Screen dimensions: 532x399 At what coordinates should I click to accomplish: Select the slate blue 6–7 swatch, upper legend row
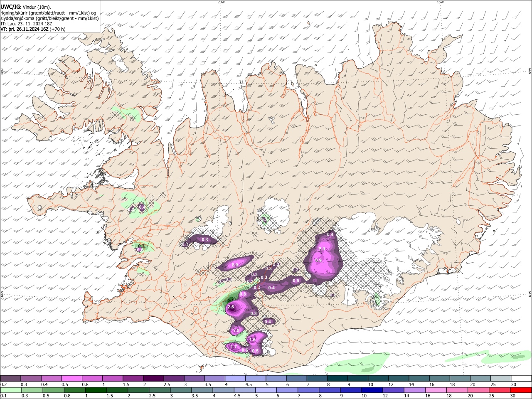[x=297, y=378]
